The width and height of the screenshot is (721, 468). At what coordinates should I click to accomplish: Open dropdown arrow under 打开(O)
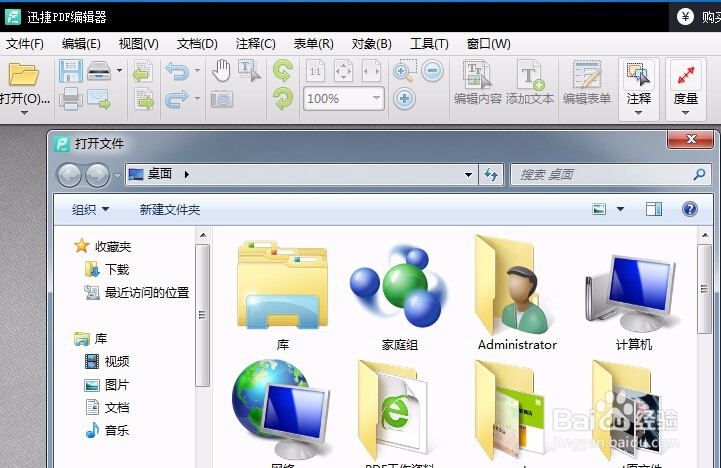24,113
